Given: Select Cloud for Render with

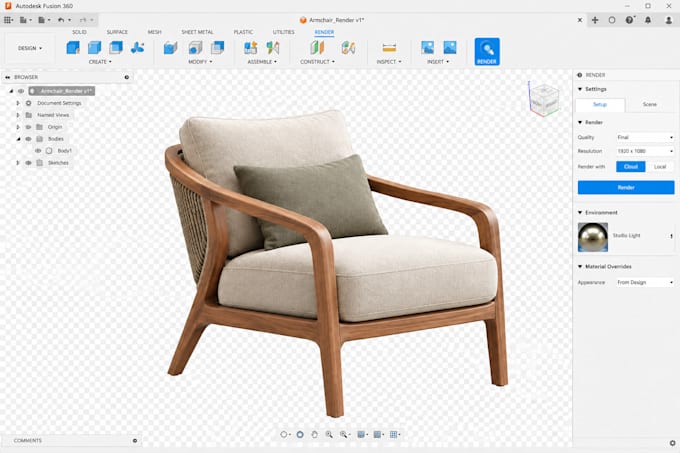Looking at the screenshot, I should [631, 166].
